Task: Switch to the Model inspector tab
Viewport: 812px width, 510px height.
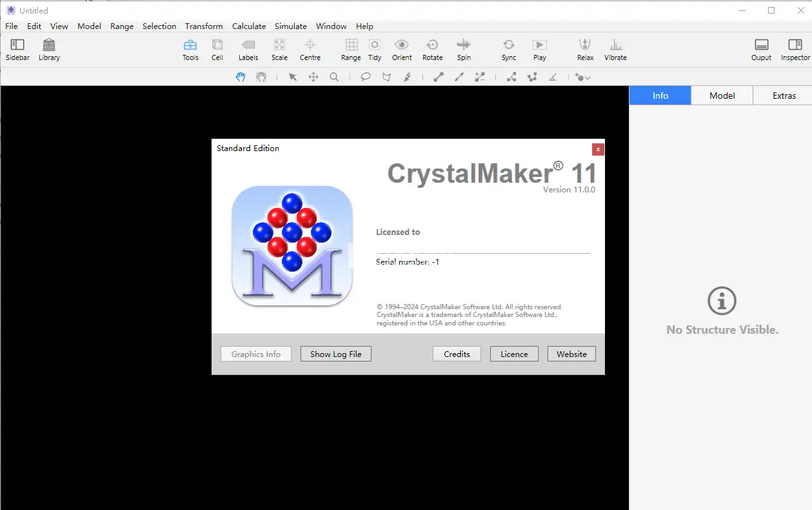Action: pos(722,96)
